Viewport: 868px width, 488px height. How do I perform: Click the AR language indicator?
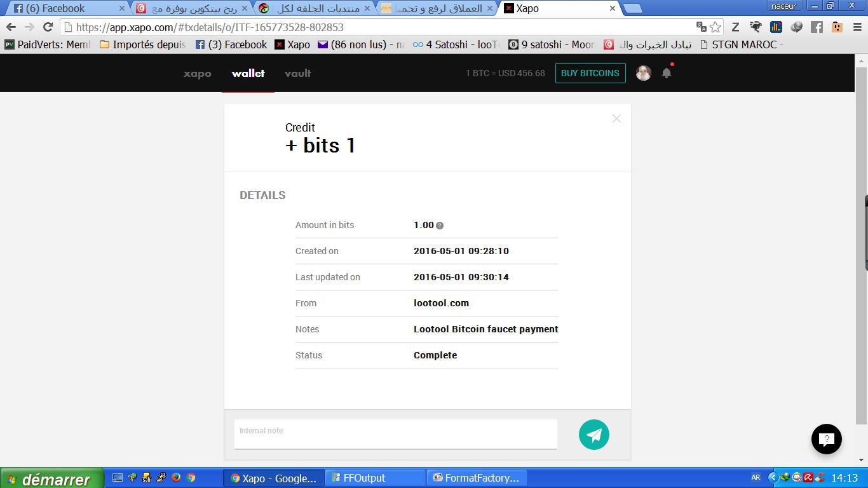(756, 477)
